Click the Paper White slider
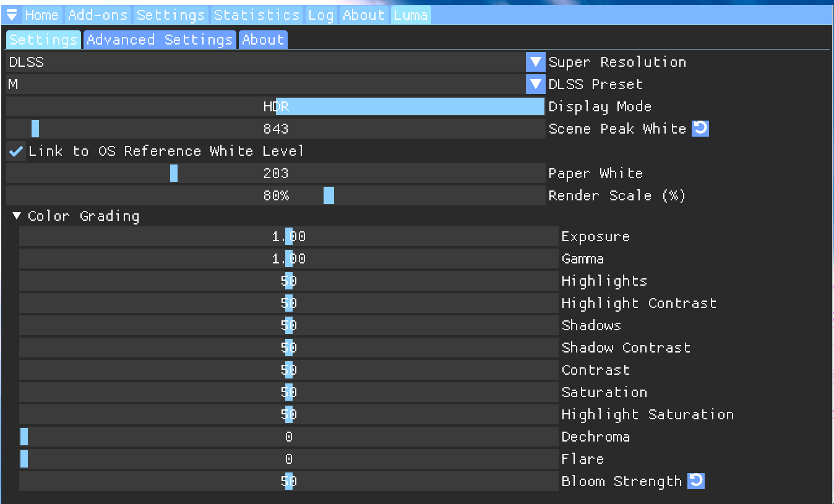The image size is (834, 504). coord(276,173)
